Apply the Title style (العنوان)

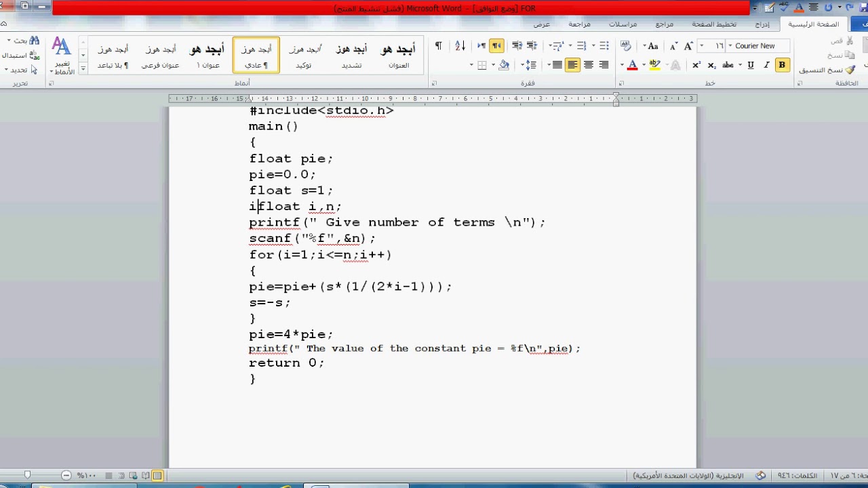click(x=398, y=56)
